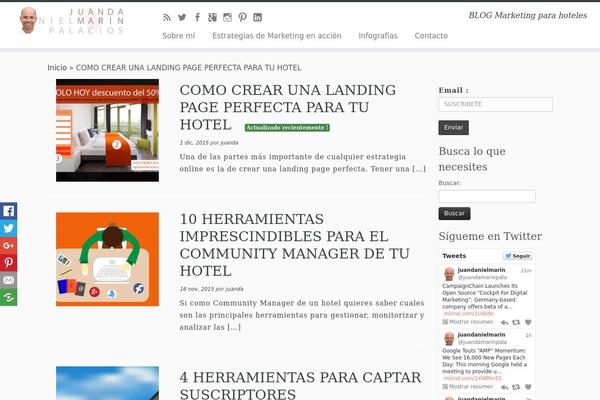
Task: Like the CampaignChain tweet
Action: (528, 322)
